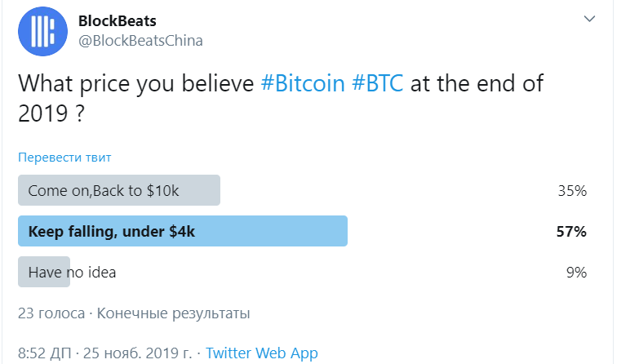
Task: Open the @BlockBeatsChina handle
Action: tap(140, 41)
